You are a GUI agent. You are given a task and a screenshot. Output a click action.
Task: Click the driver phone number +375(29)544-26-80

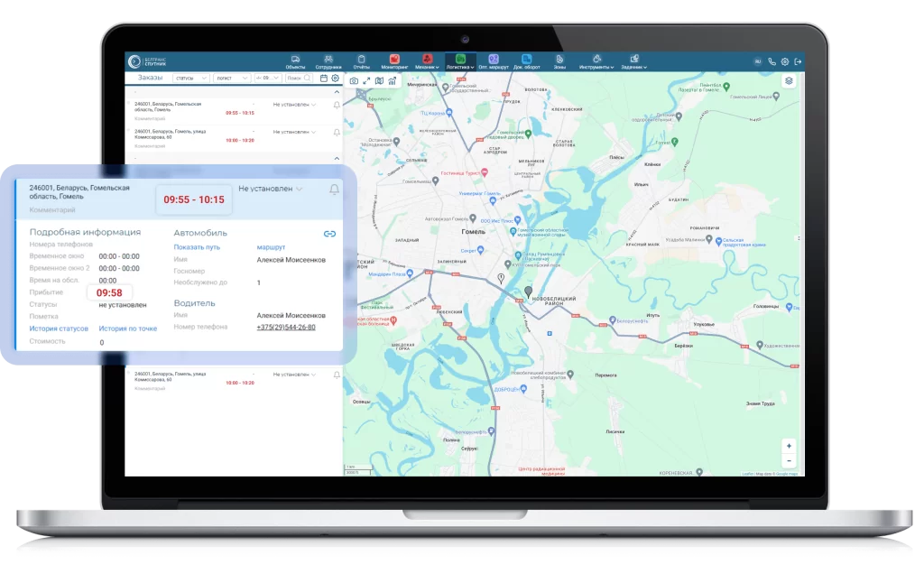coord(286,327)
